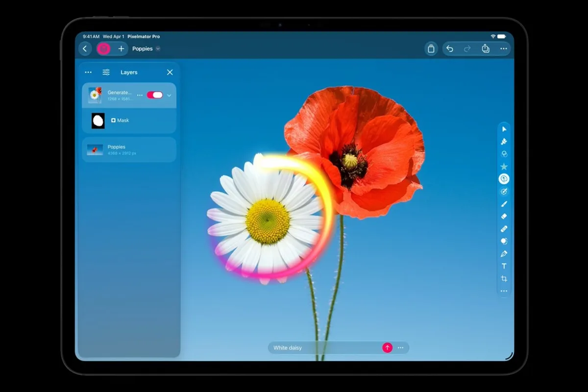Undo the last action
Image resolution: width=588 pixels, height=392 pixels.
[450, 49]
